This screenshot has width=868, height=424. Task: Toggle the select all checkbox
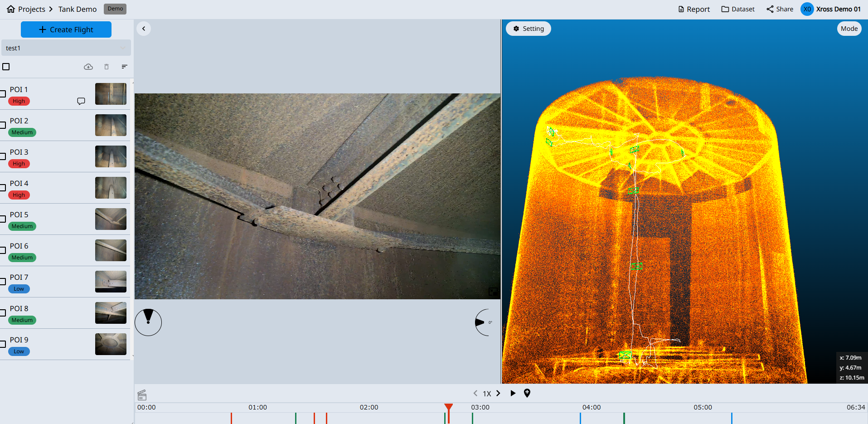point(6,67)
